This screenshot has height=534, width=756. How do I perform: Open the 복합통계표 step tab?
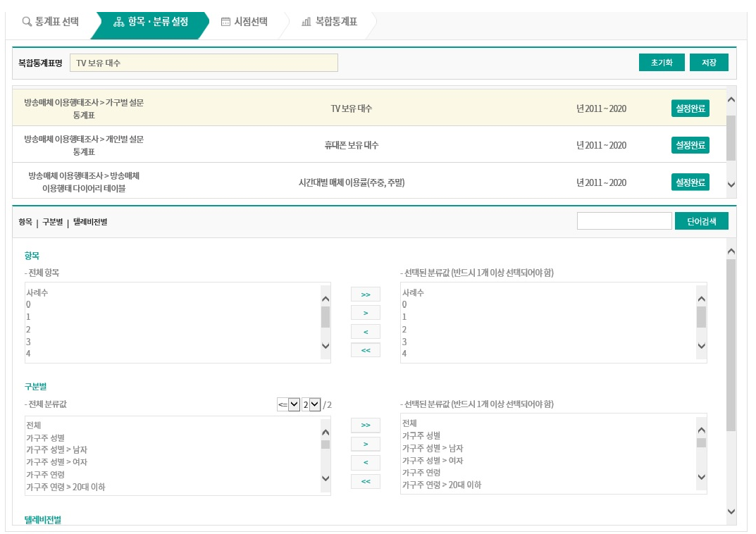tap(335, 22)
